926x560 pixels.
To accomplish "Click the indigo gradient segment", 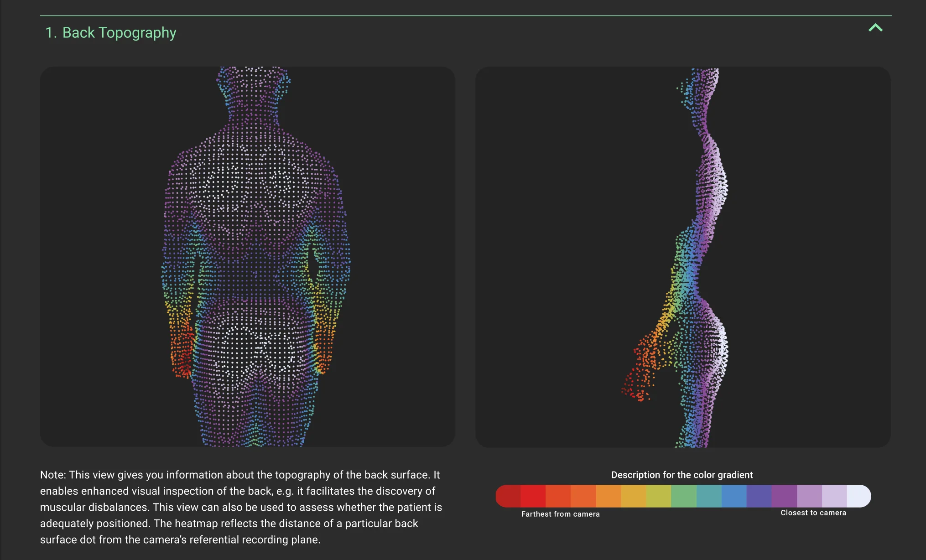I will coord(759,496).
